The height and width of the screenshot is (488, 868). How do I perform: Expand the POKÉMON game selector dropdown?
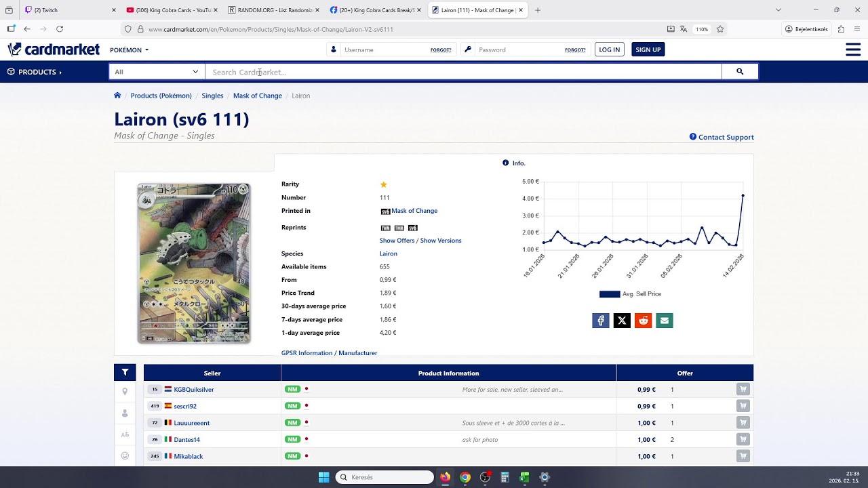pos(129,49)
